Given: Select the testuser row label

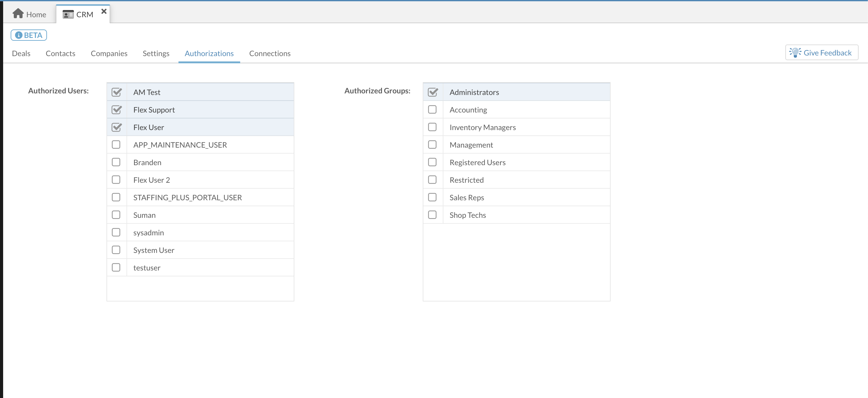Looking at the screenshot, I should click(147, 268).
